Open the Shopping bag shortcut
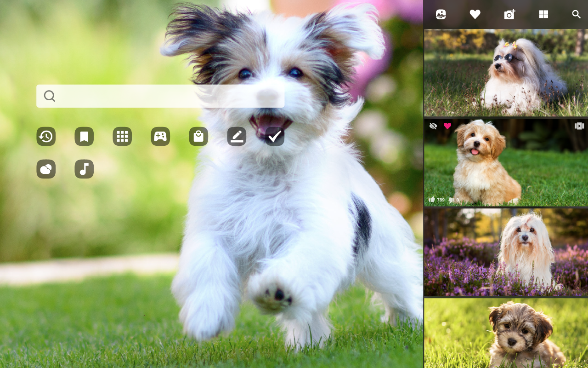 [x=198, y=137]
